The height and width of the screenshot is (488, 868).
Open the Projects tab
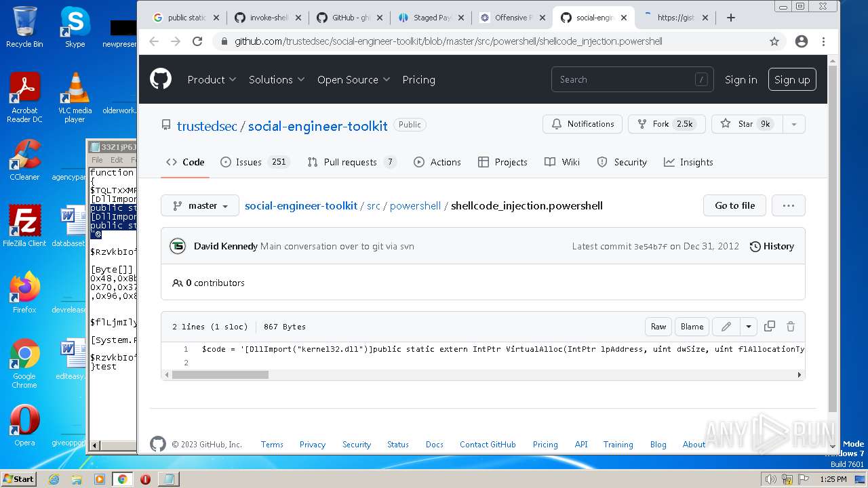(x=502, y=162)
